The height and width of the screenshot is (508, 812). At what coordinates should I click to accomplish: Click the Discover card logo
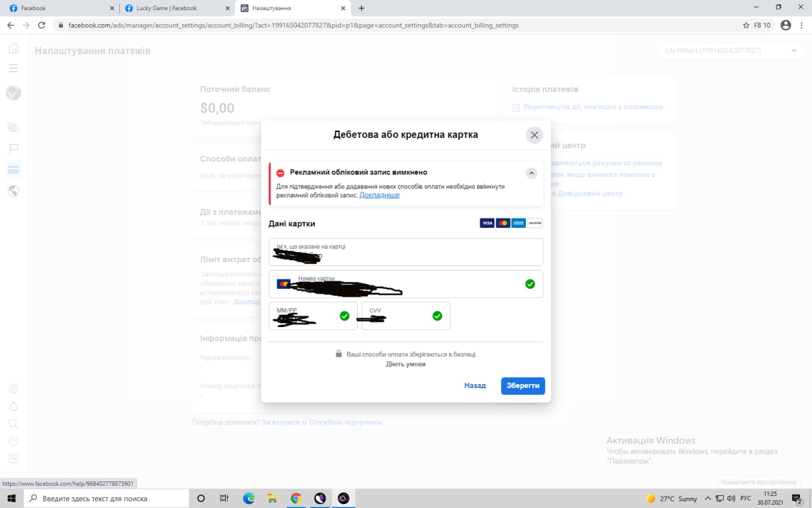(x=535, y=223)
